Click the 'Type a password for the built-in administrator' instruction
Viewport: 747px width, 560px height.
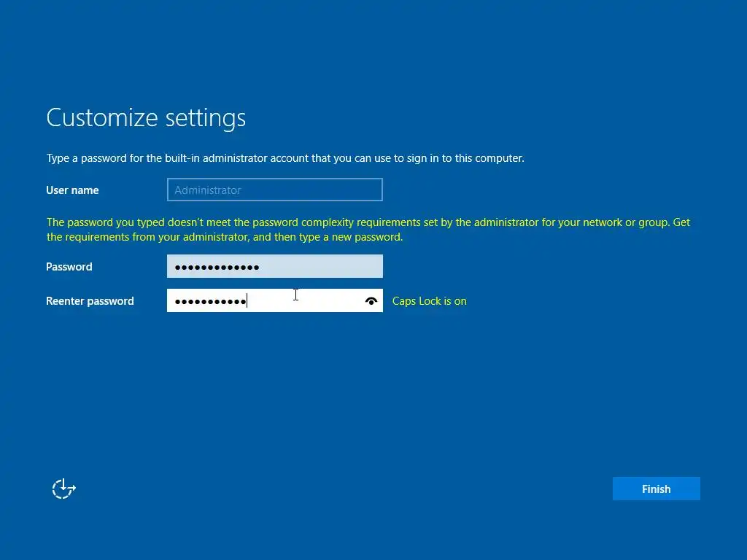pyautogui.click(x=285, y=158)
